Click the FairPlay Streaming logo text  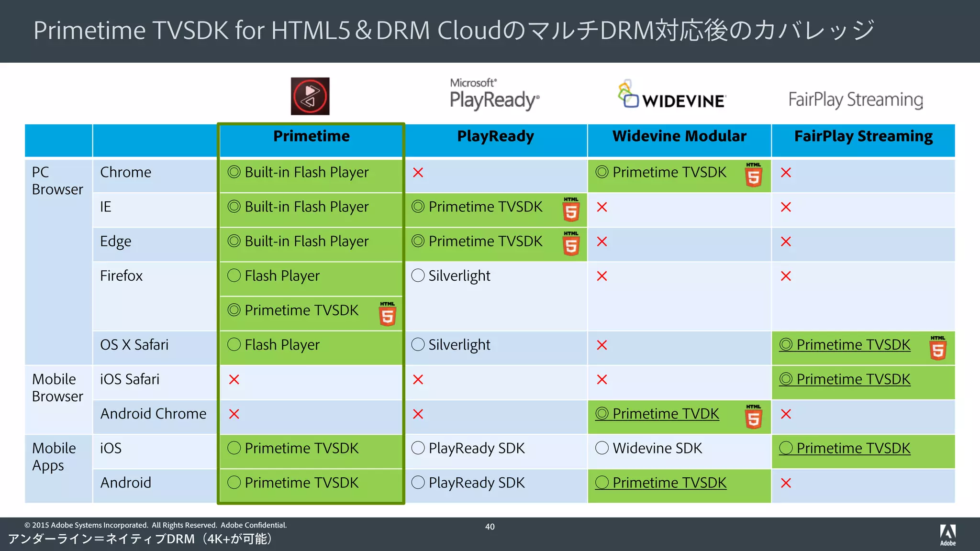[856, 99]
